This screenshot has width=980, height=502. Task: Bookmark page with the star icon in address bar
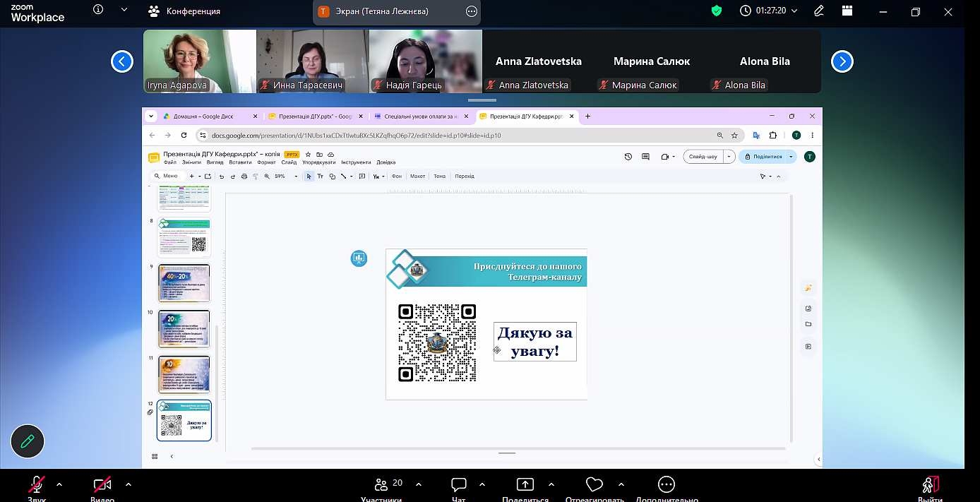pyautogui.click(x=734, y=135)
